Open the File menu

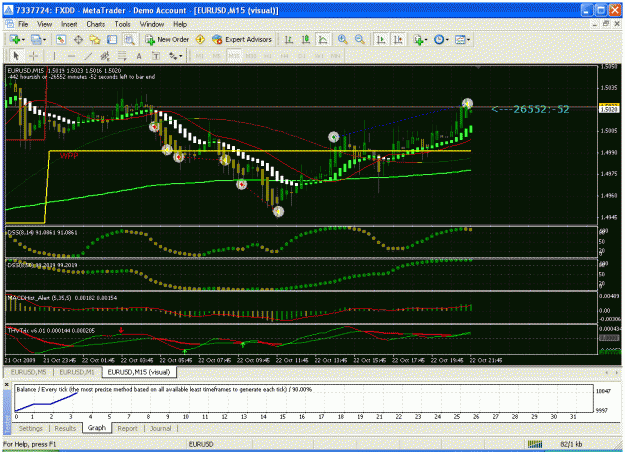tap(23, 24)
